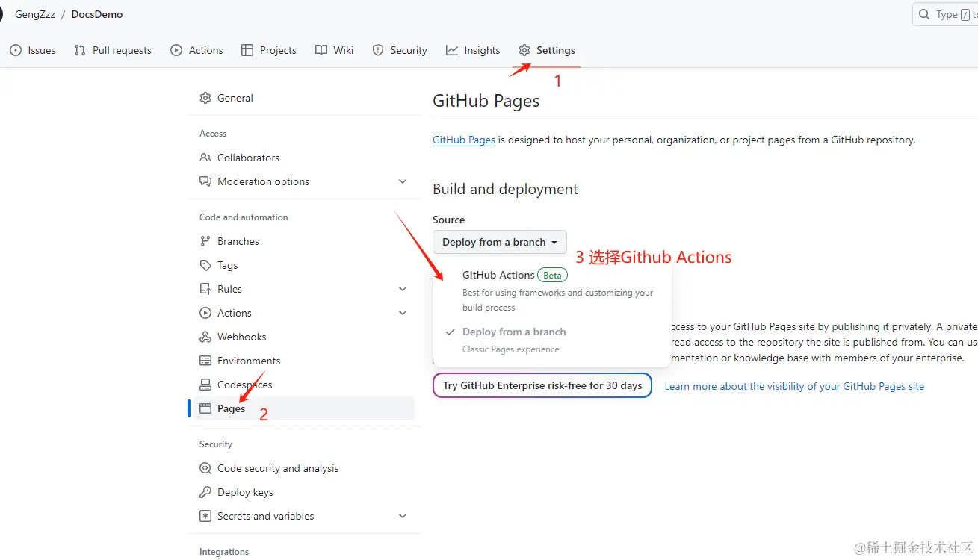The image size is (978, 560).
Task: Click the Insights graph icon
Action: (452, 50)
